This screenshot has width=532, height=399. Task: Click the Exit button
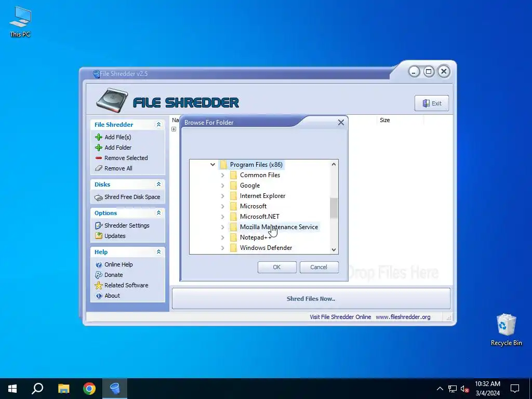432,103
